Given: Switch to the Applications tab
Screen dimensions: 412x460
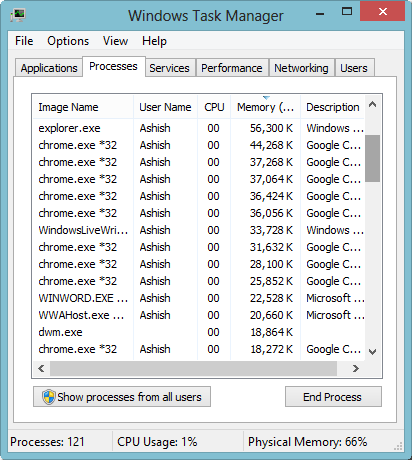Looking at the screenshot, I should [49, 68].
